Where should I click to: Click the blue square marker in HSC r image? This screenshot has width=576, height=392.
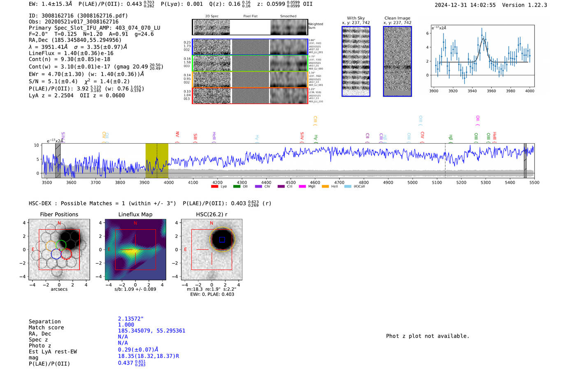pyautogui.click(x=222, y=239)
